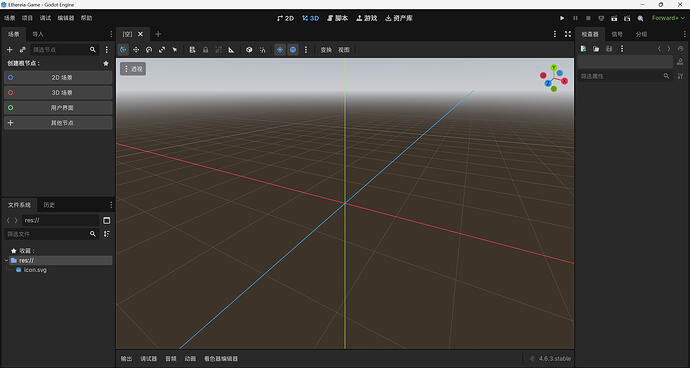Open the 透视 perspective viewport menu
690x368 pixels.
click(133, 69)
